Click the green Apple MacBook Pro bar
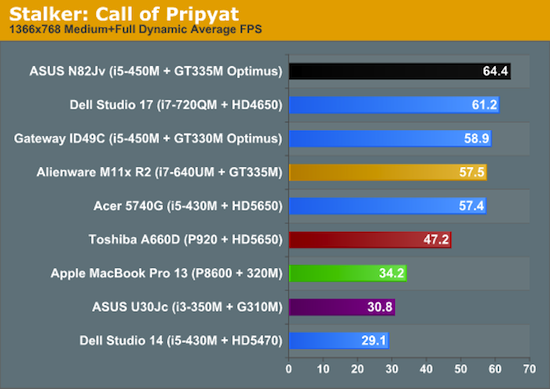This screenshot has width=550, height=389. [x=348, y=273]
